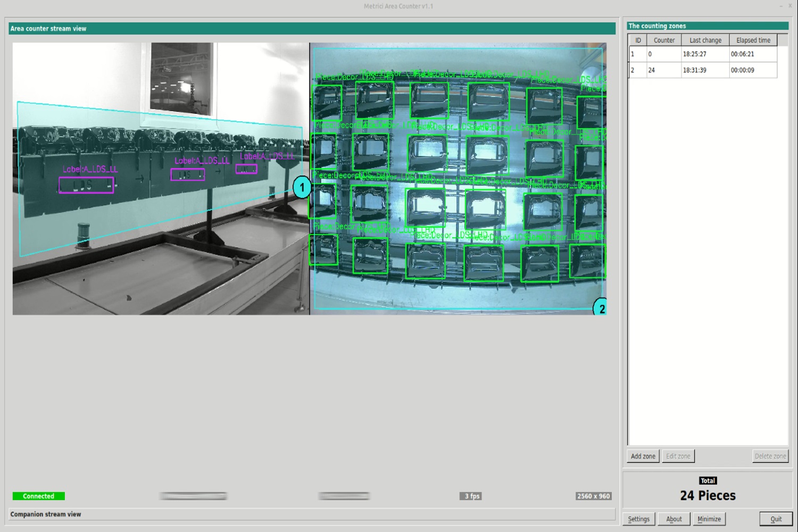Click the 2560 x 960 resolution badge

point(593,496)
